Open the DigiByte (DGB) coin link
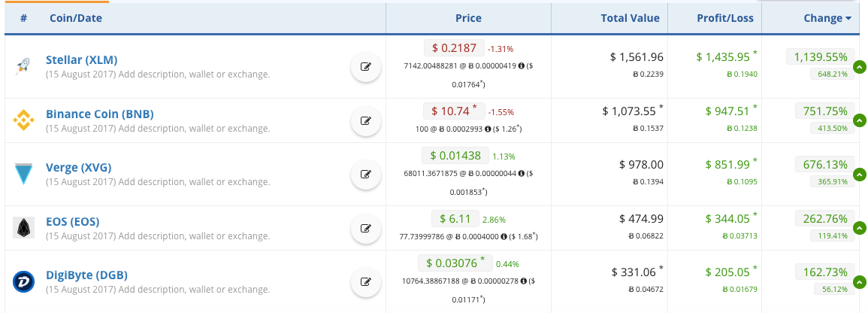This screenshot has height=313, width=868. click(87, 275)
